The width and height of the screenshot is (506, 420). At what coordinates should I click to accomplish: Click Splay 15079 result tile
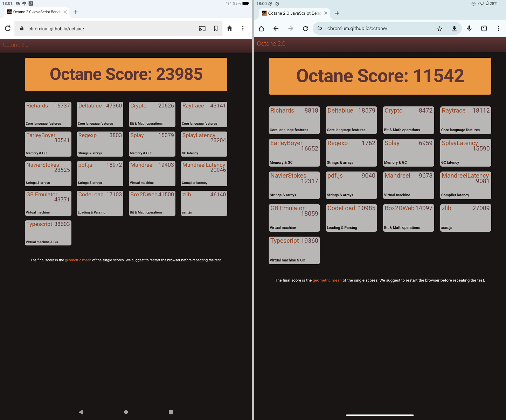(x=152, y=144)
